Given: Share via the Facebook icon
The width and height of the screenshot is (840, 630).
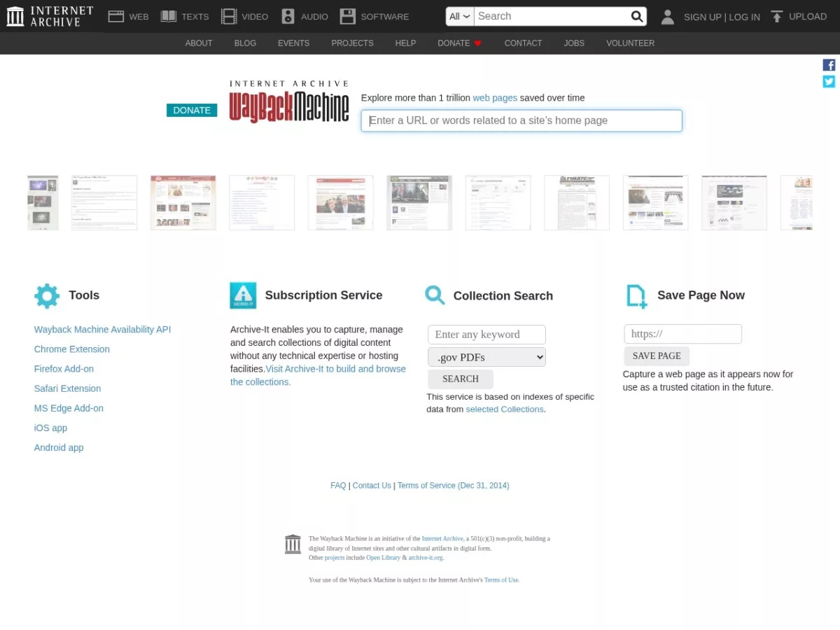Looking at the screenshot, I should coord(829,65).
